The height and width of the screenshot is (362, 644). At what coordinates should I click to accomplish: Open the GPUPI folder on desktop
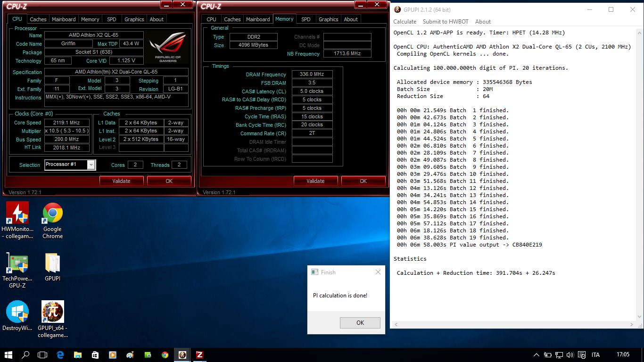coord(52,267)
